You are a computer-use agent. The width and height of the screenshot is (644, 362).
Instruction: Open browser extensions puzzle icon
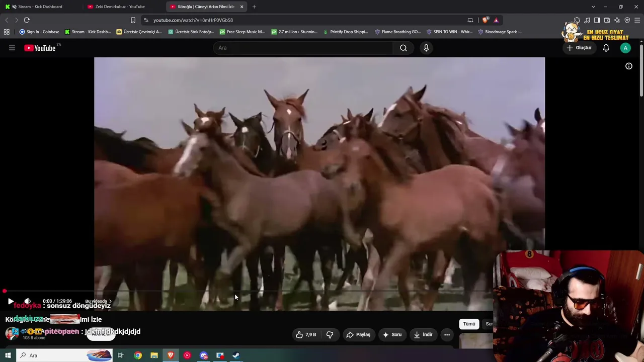click(x=577, y=20)
